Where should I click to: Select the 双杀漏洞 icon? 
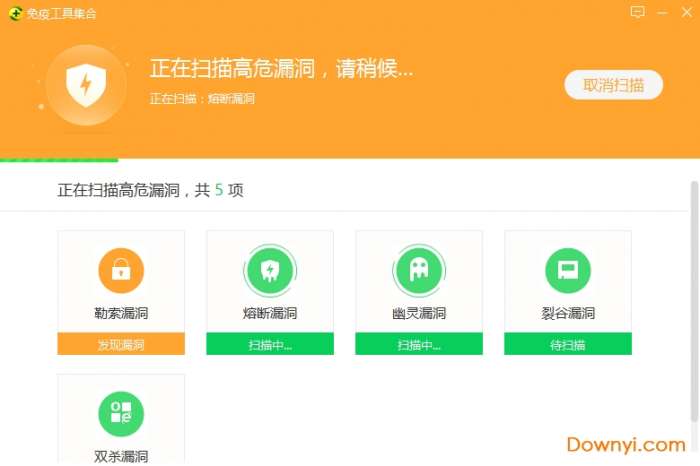(x=121, y=414)
